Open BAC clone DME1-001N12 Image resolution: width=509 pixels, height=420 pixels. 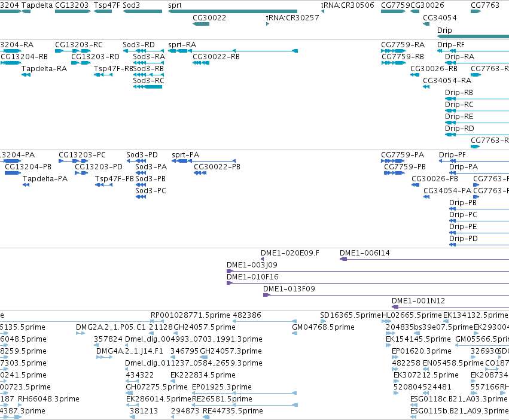450,307
